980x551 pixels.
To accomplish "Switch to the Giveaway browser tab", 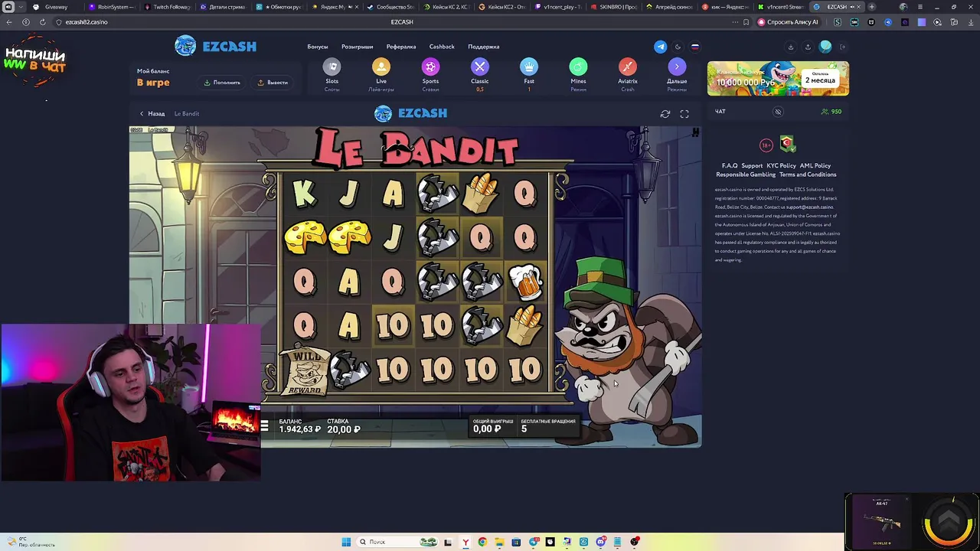I will click(x=56, y=7).
